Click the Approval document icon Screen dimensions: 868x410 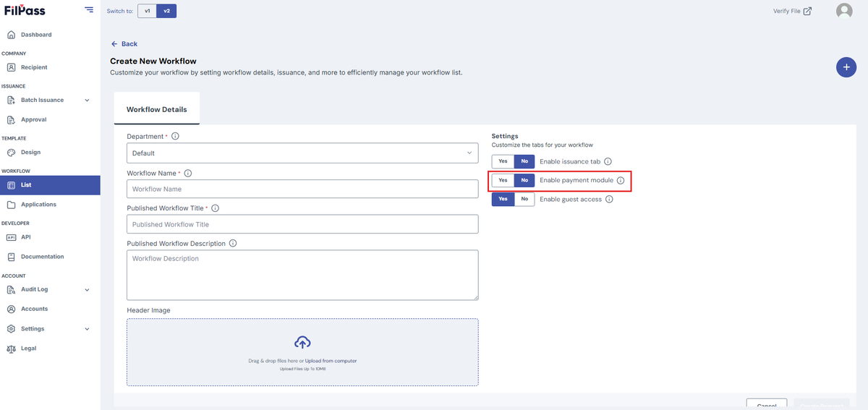tap(11, 119)
